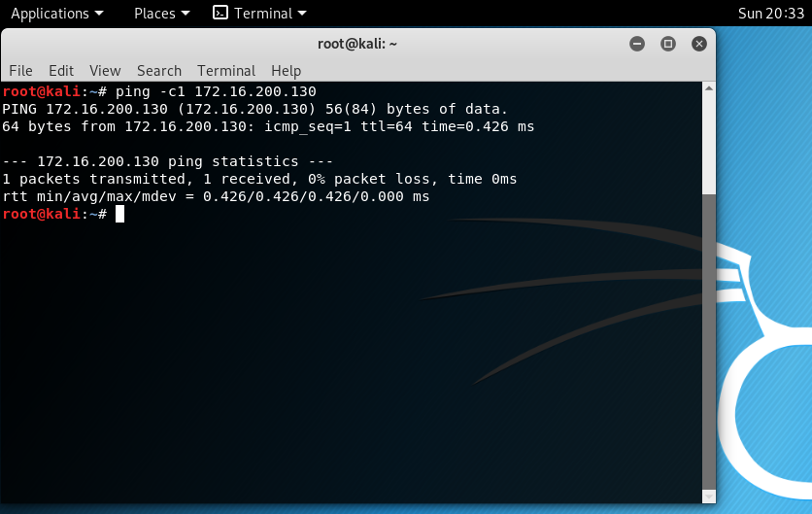Click the terminal cursor at the last prompt
Viewport: 812px width, 514px height.
coord(119,214)
